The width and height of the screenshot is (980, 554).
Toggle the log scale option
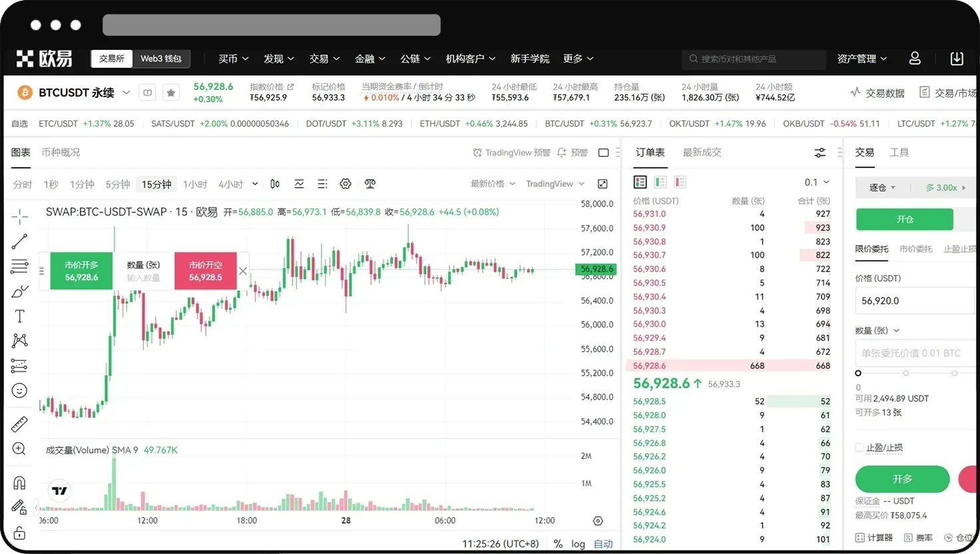pos(578,544)
